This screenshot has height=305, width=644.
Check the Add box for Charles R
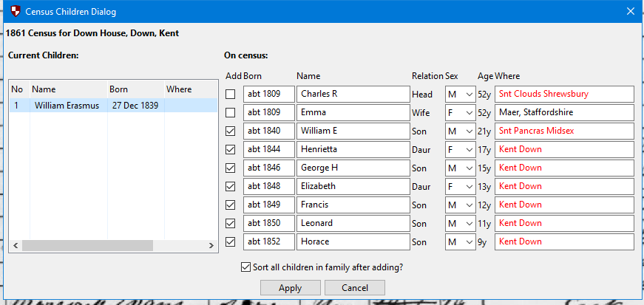[231, 95]
